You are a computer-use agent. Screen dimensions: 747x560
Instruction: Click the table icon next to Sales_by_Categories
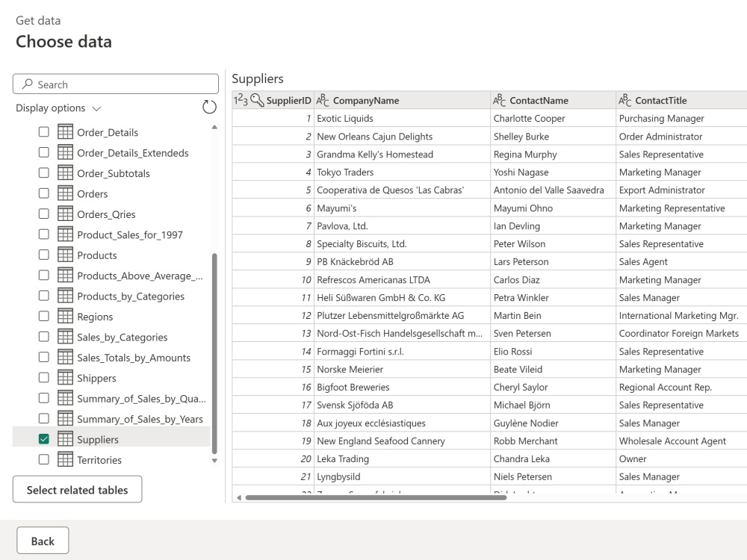tap(65, 337)
